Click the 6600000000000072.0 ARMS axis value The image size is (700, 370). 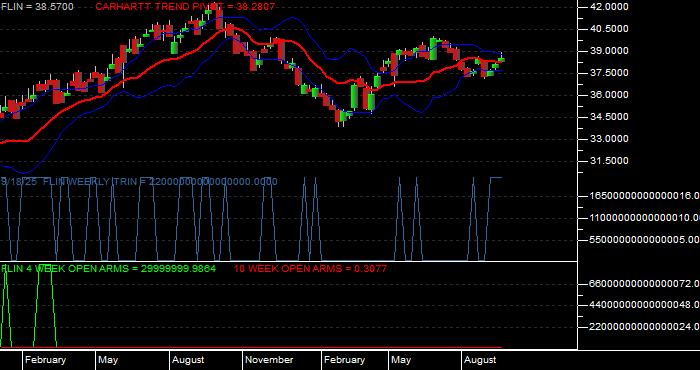pos(645,283)
